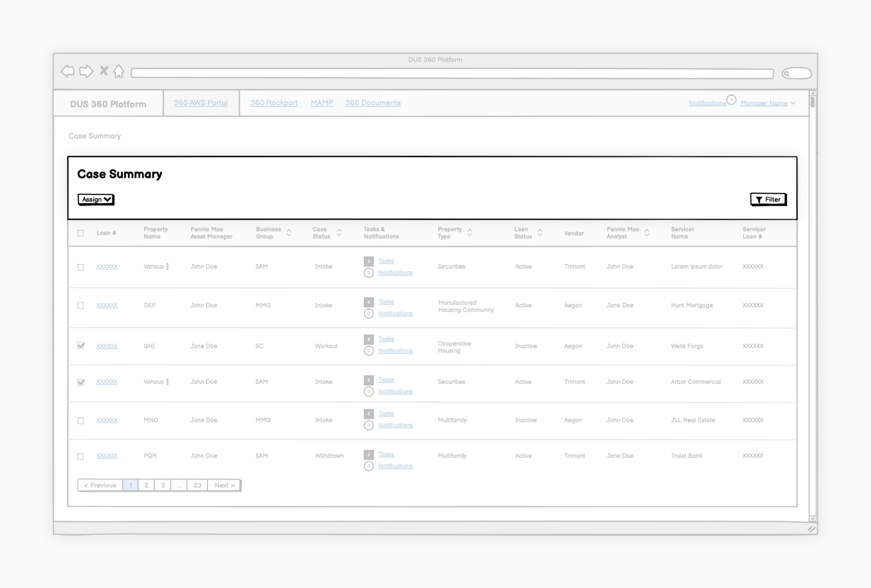Click the browser back arrow icon

68,71
